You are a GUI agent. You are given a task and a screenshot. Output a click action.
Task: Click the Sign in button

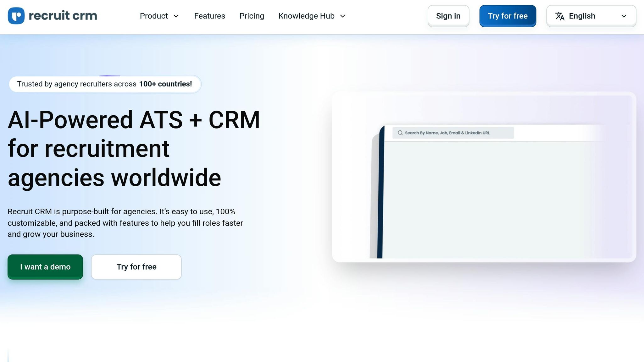[x=448, y=16]
